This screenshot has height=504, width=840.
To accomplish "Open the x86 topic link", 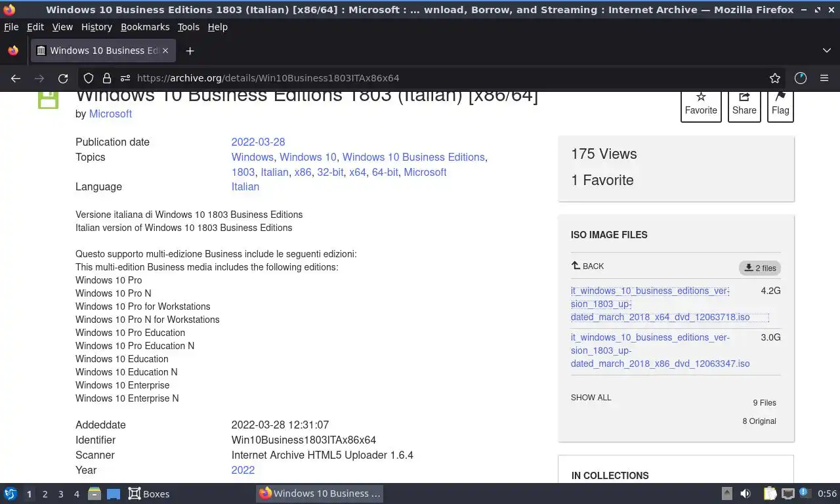I will pos(303,172).
